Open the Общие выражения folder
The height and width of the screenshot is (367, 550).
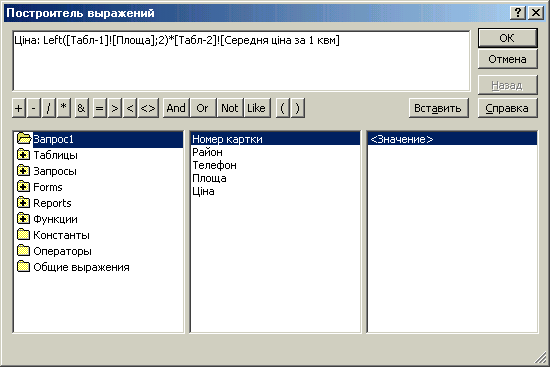pyautogui.click(x=73, y=267)
